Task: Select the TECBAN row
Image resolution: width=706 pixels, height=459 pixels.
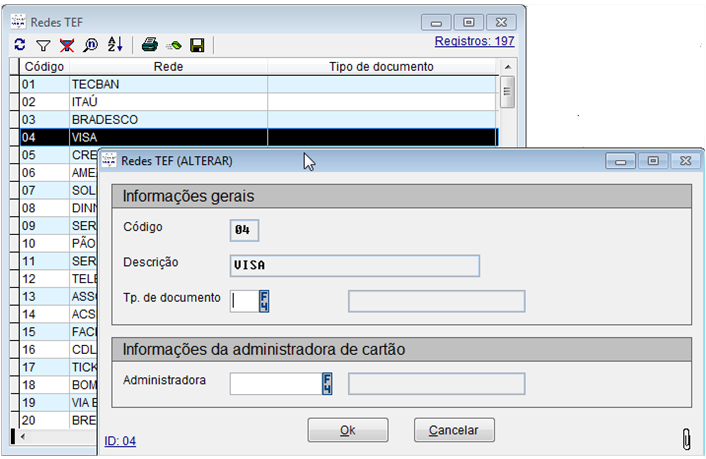Action: (x=259, y=84)
